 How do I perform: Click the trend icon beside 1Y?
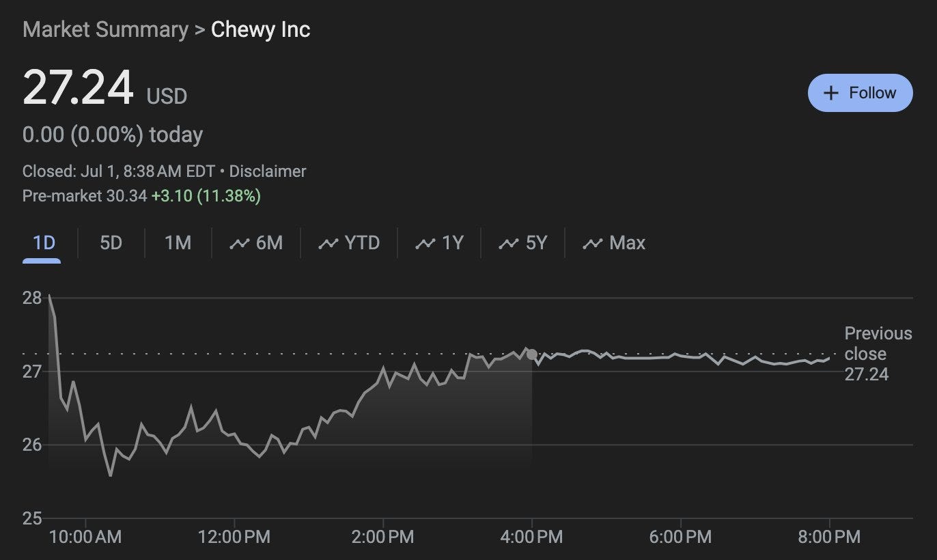[x=425, y=243]
